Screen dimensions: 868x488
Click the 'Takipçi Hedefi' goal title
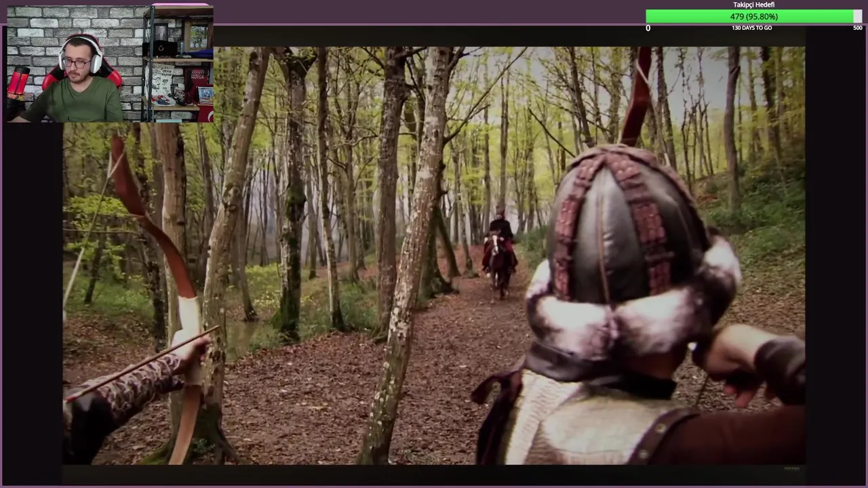(x=753, y=5)
